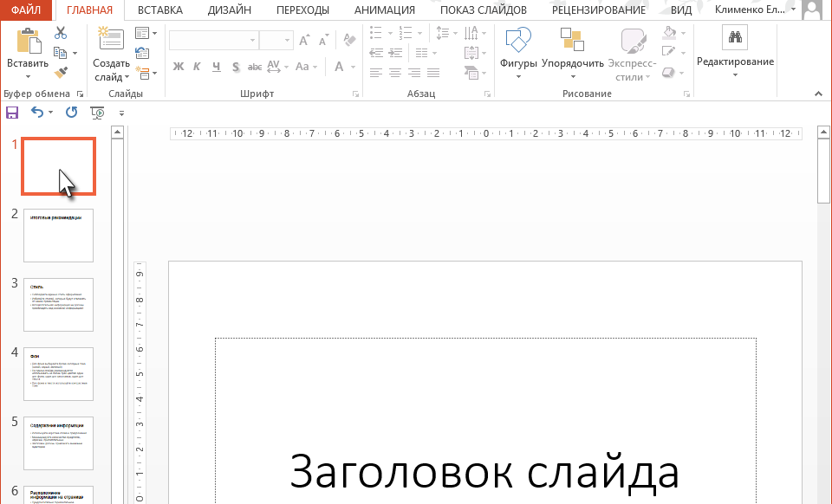This screenshot has width=832, height=504.
Task: Toggle align text right
Action: coord(414,73)
